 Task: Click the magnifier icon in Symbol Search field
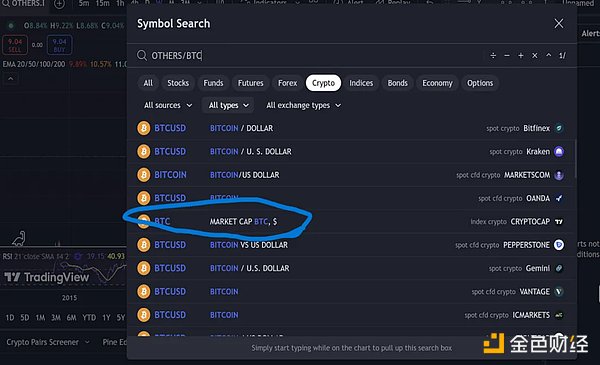(x=142, y=55)
